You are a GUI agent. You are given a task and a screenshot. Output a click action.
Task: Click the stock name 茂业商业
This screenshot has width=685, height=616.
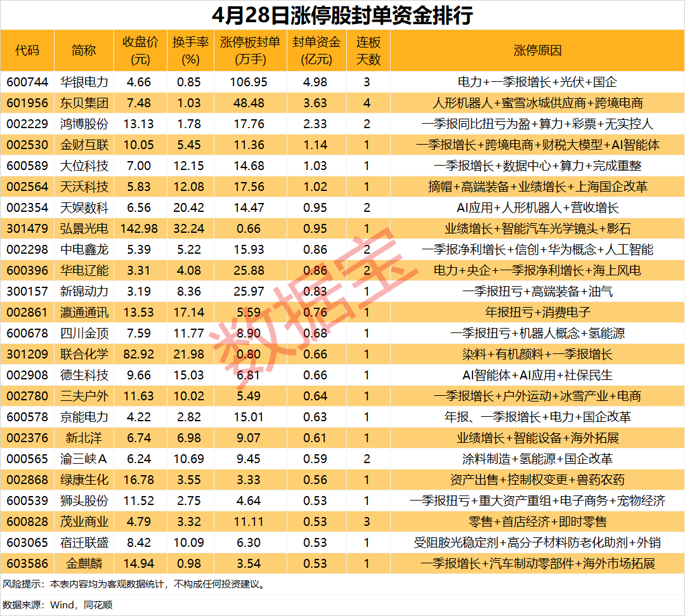point(84,522)
